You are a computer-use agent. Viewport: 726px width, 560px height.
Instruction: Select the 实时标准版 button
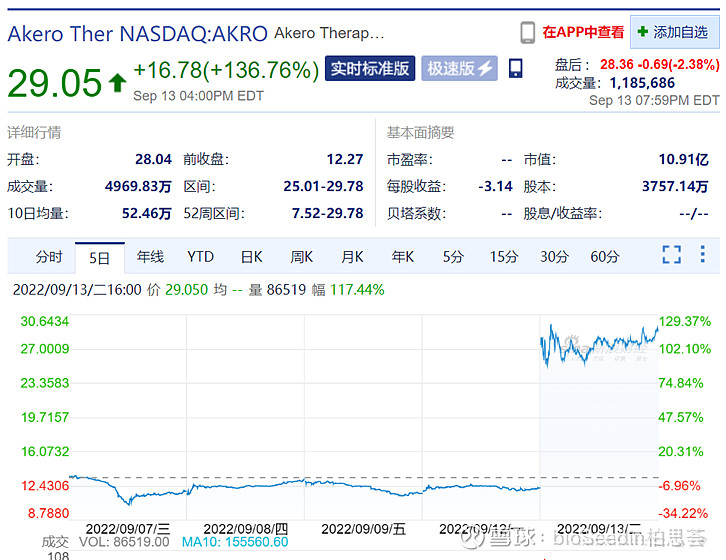point(370,69)
